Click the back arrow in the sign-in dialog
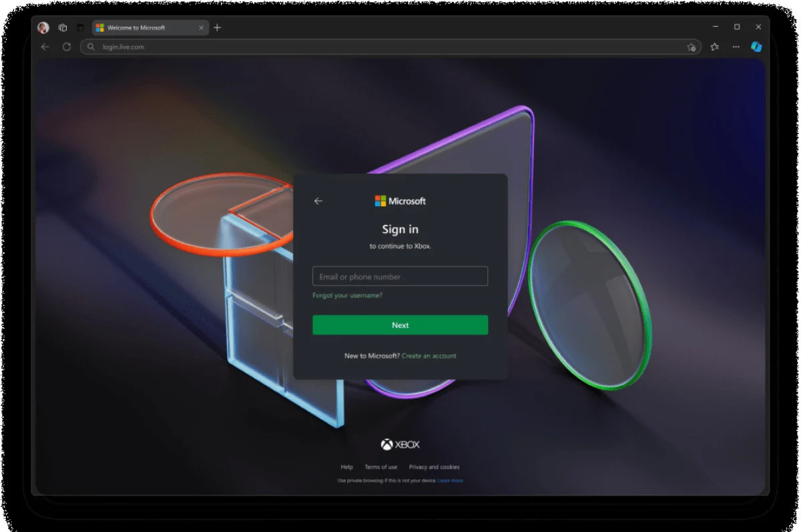This screenshot has width=801, height=532. (318, 201)
